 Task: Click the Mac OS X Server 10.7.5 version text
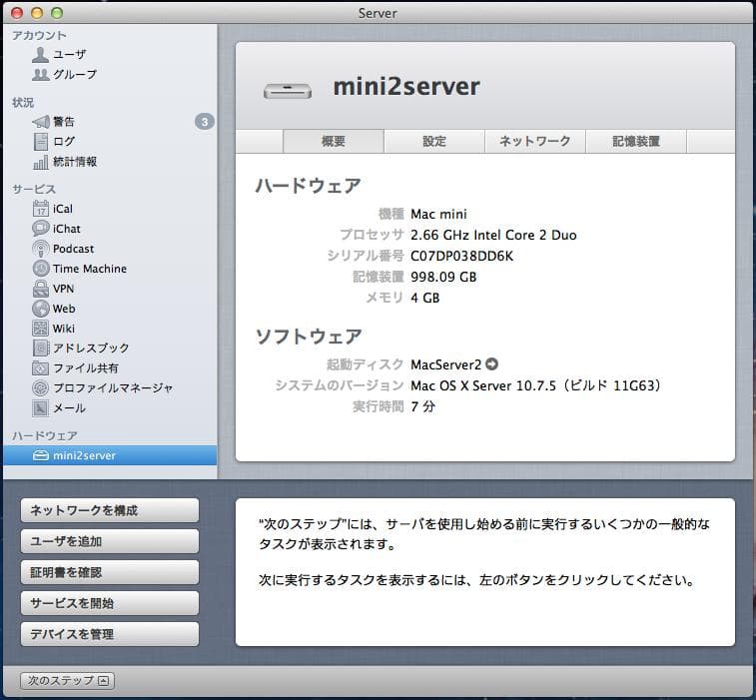point(535,385)
